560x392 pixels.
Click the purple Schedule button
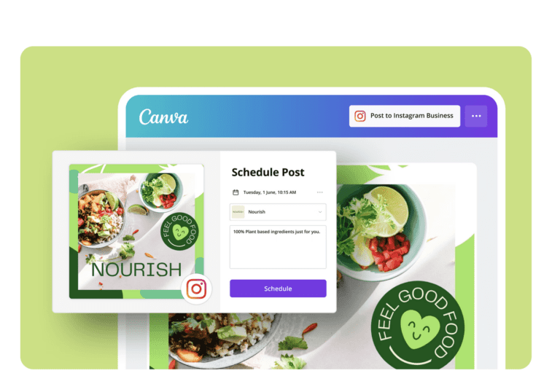pyautogui.click(x=278, y=289)
